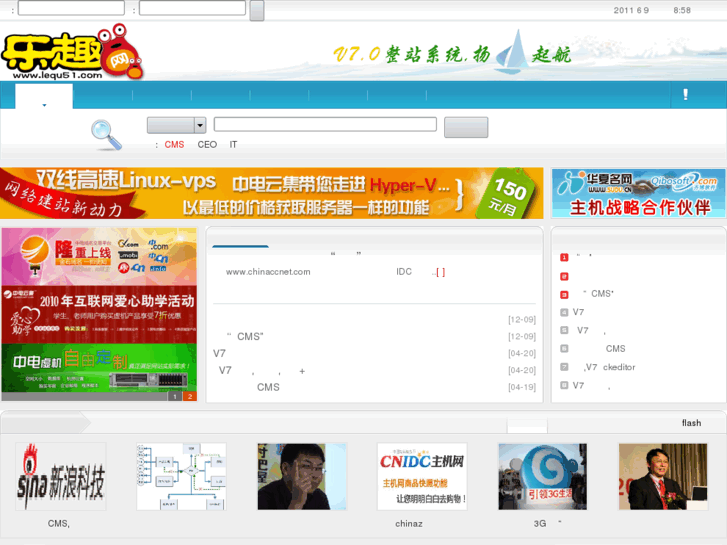
Task: Show slide 2 in the ad slideshow
Action: (x=190, y=397)
